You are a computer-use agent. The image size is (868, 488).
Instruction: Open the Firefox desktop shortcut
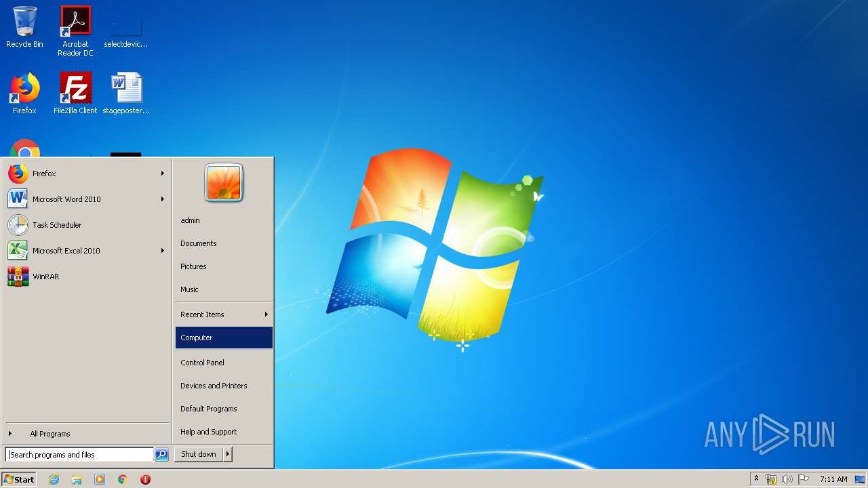tap(24, 94)
